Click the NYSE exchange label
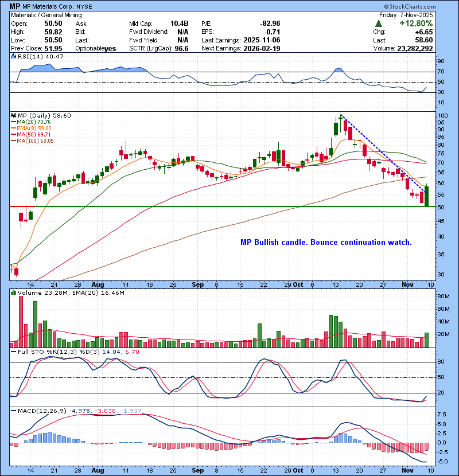The width and height of the screenshot is (459, 476). tap(84, 6)
